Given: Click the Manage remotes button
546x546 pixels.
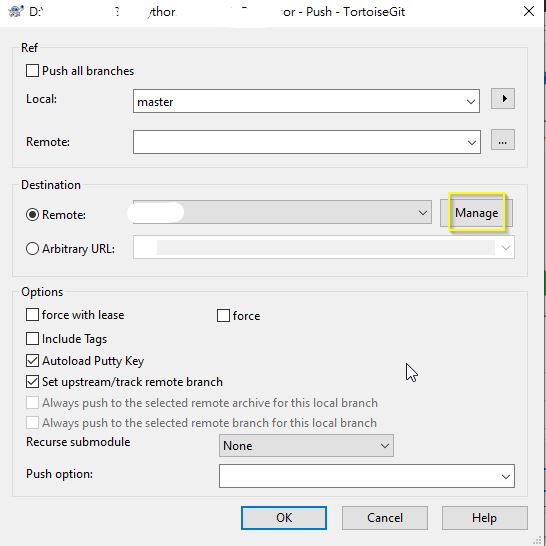Looking at the screenshot, I should (x=476, y=213).
